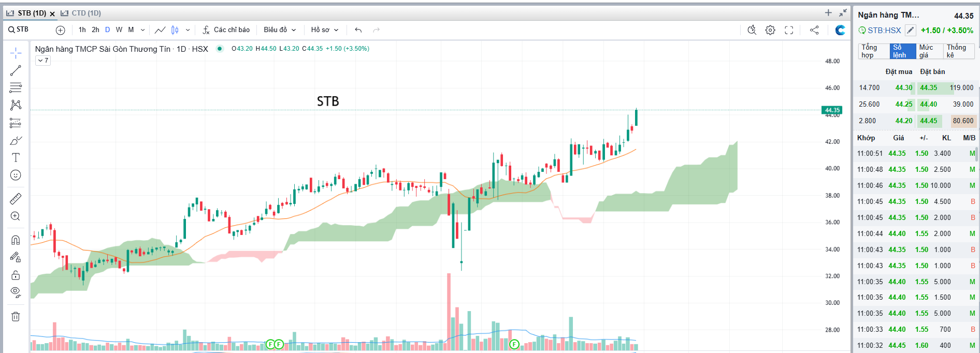Toggle stay in drawing mode
The width and height of the screenshot is (980, 353).
(x=16, y=257)
